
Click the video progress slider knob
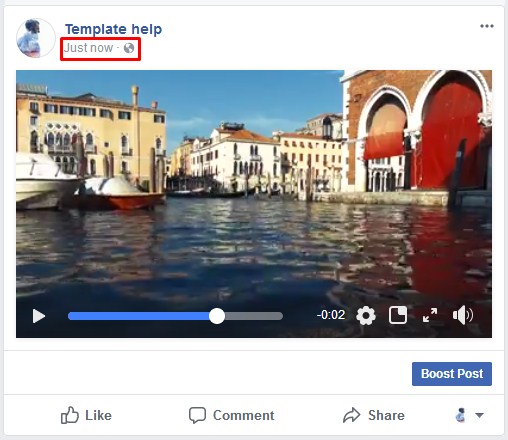click(x=217, y=316)
